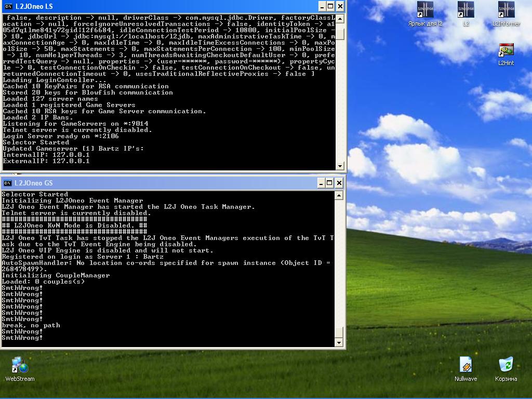The width and height of the screenshot is (532, 399).
Task: Click "Selector Started" in the L2JOneo GS window
Action: coord(35,194)
